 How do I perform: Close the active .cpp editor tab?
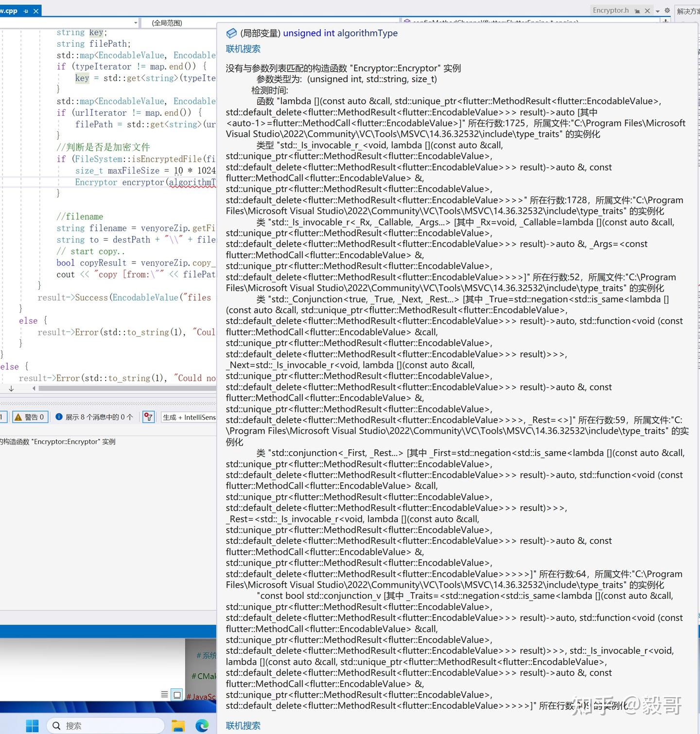(35, 11)
